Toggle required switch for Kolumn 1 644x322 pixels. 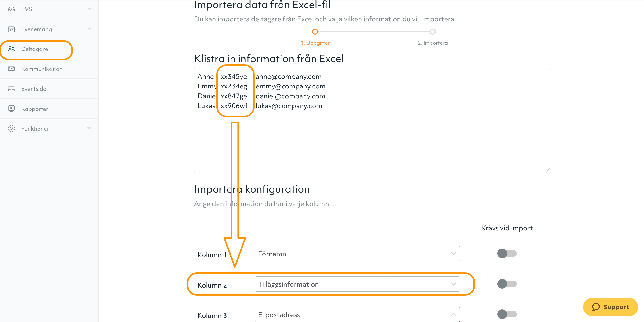[x=507, y=254]
